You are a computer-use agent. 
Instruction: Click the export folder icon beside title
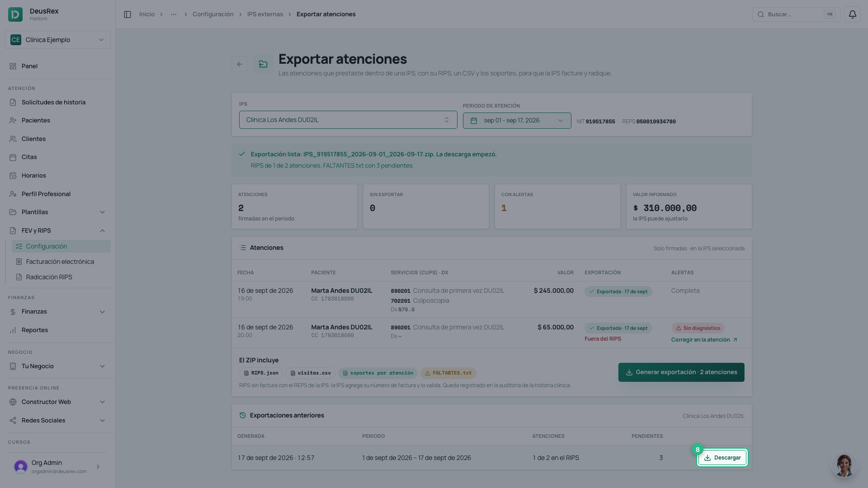coord(263,64)
